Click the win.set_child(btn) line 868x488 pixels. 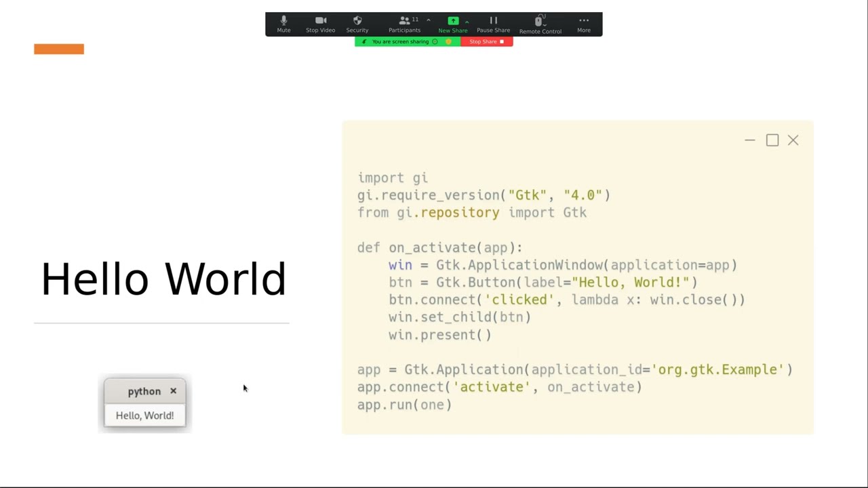[460, 317]
